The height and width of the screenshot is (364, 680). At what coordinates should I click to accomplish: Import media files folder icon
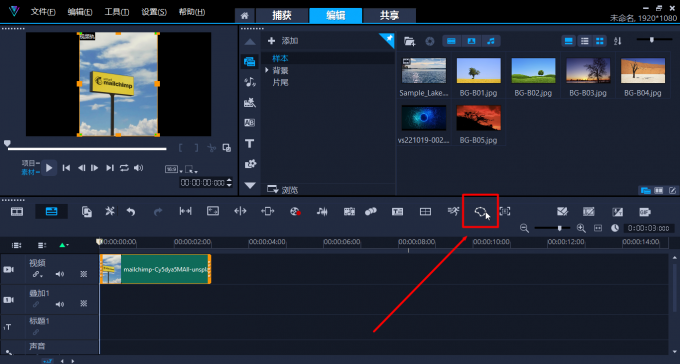(409, 41)
